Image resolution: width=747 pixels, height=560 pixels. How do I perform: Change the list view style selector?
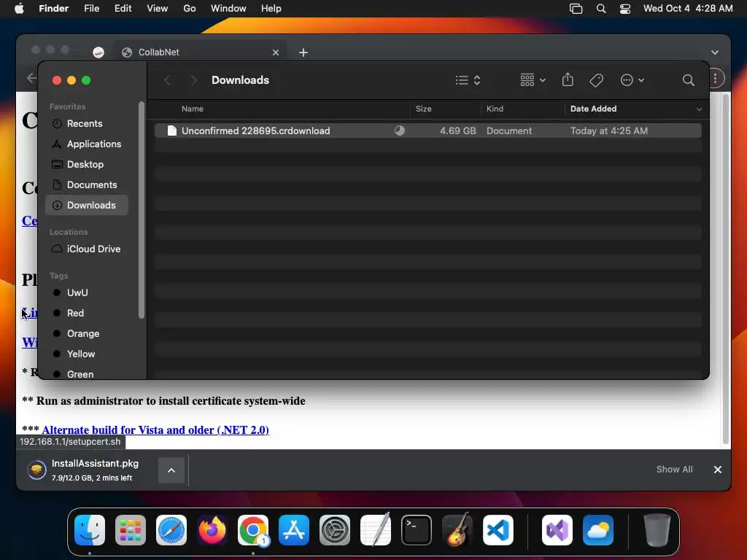pos(468,80)
